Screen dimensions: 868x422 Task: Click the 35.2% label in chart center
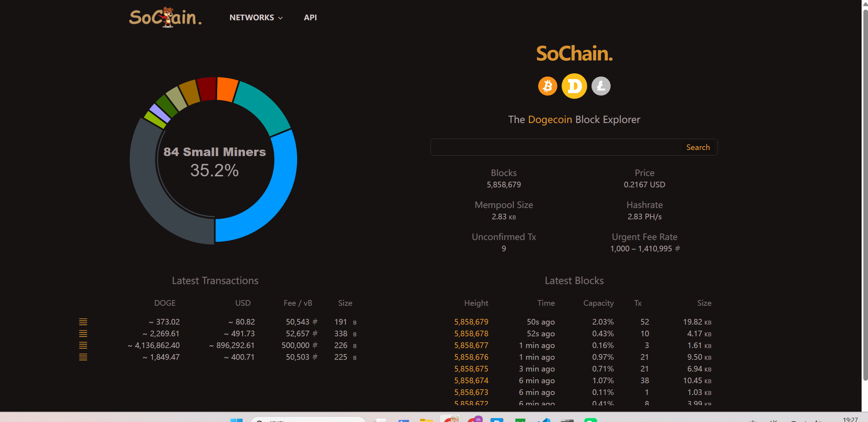[214, 170]
